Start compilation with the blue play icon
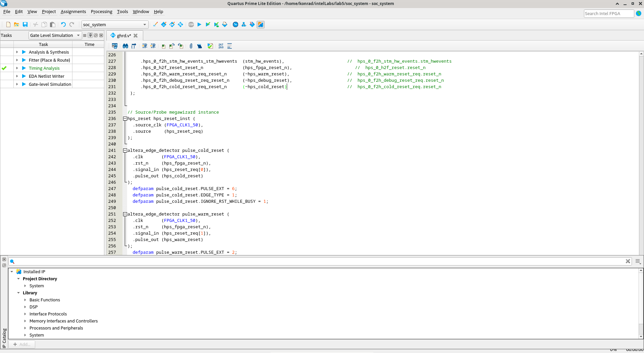 coord(199,24)
